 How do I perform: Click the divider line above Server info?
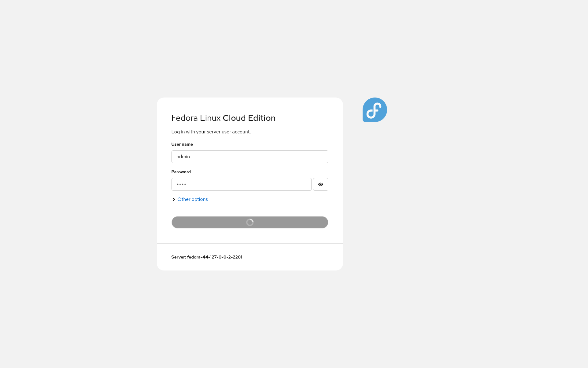(x=250, y=243)
